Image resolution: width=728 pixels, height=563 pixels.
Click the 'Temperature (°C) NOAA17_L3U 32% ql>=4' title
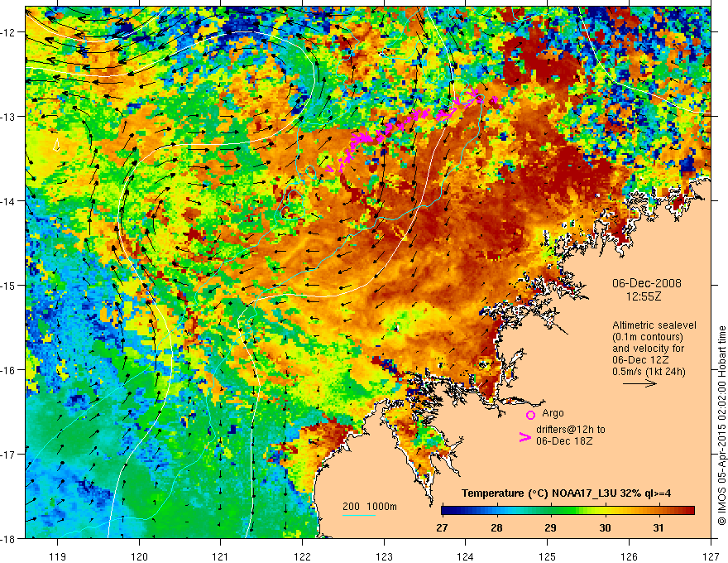click(x=567, y=493)
